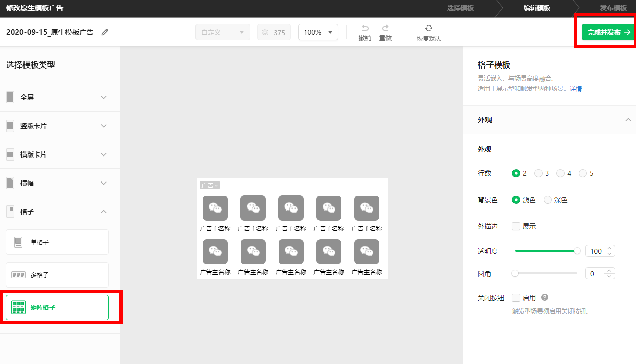This screenshot has width=636, height=364.
Task: Click the 格子 template type icon
Action: [x=10, y=212]
